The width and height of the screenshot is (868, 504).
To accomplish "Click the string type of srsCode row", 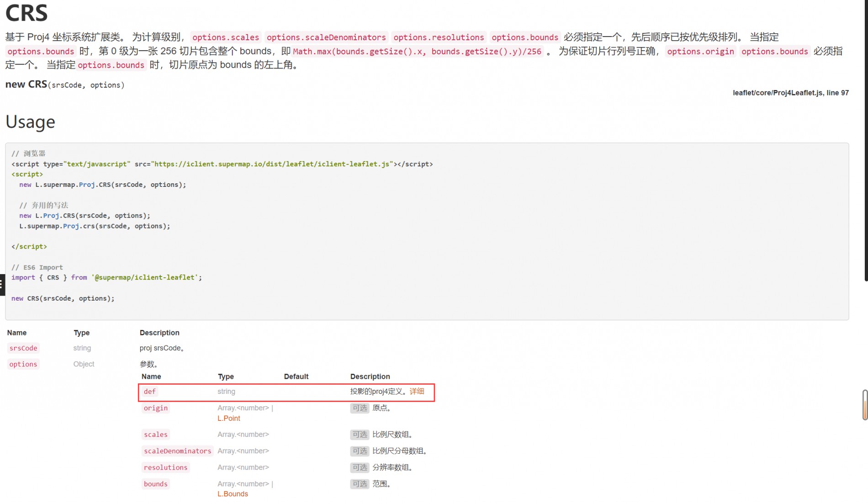I will point(82,348).
